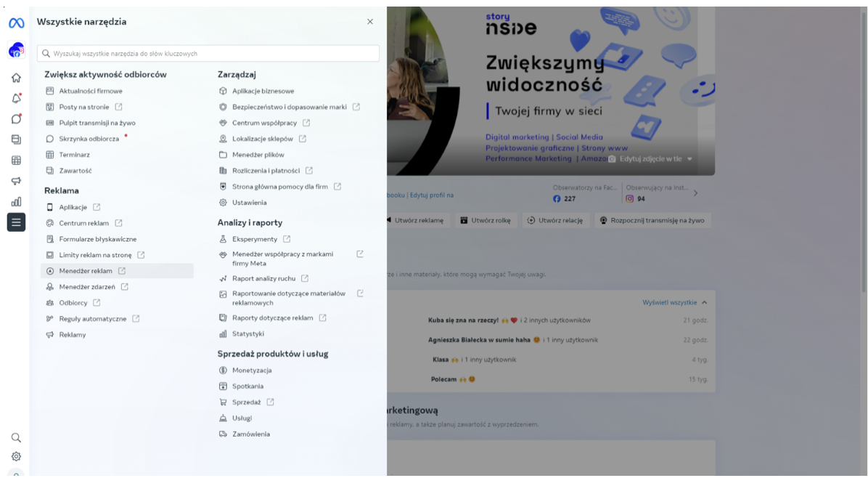Open the Home icon in the left sidebar
Image resolution: width=868 pixels, height=478 pixels.
tap(16, 78)
